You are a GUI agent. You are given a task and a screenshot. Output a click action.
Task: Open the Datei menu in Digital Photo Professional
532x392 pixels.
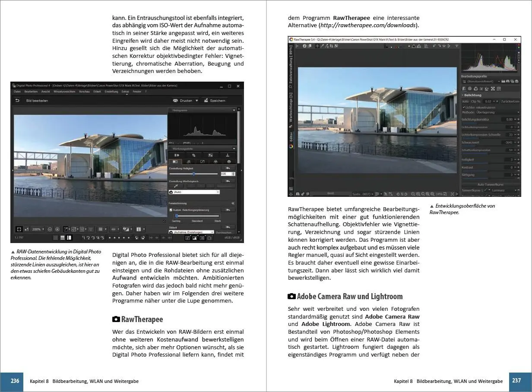pos(17,92)
